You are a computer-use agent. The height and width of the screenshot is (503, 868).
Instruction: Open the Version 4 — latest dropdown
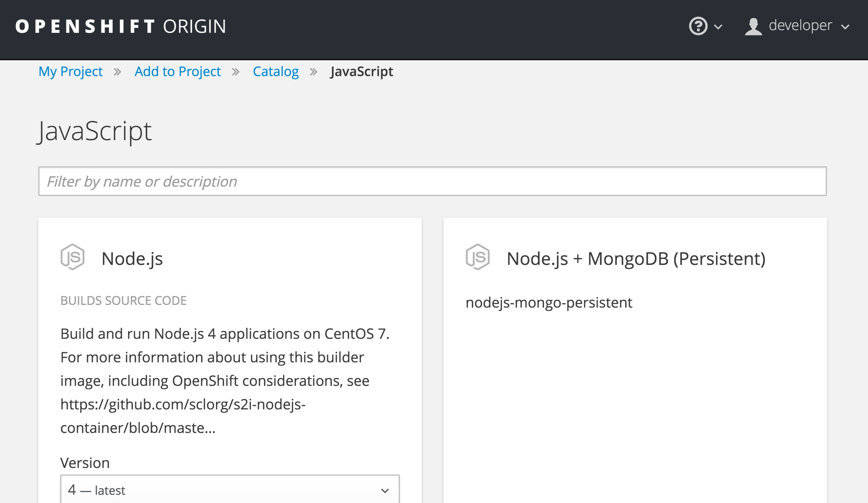[230, 490]
